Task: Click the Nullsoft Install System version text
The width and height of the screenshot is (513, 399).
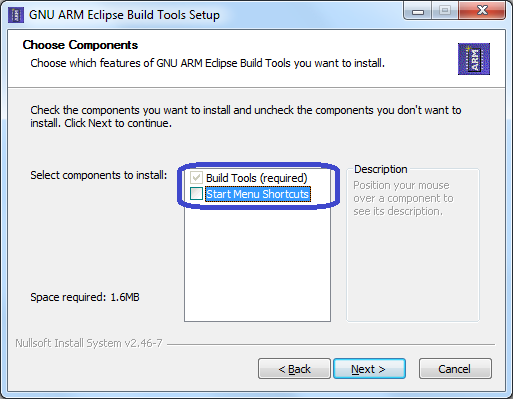Action: click(x=89, y=343)
